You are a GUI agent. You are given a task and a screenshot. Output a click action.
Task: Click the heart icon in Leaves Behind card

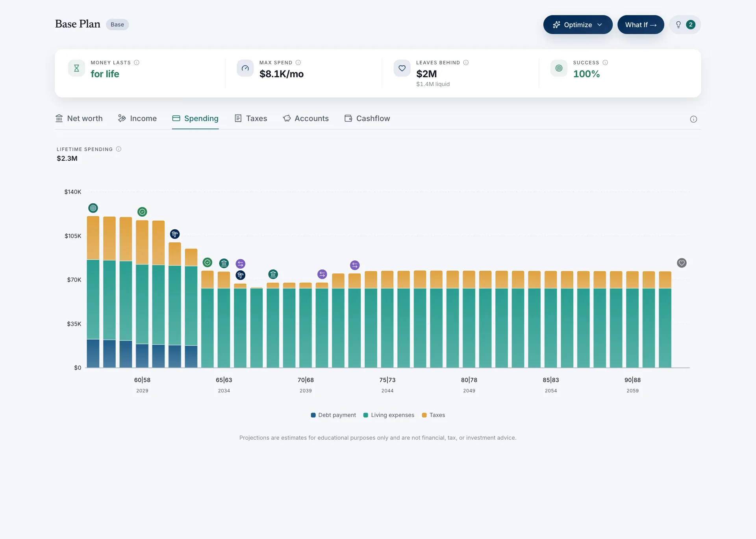(x=402, y=68)
